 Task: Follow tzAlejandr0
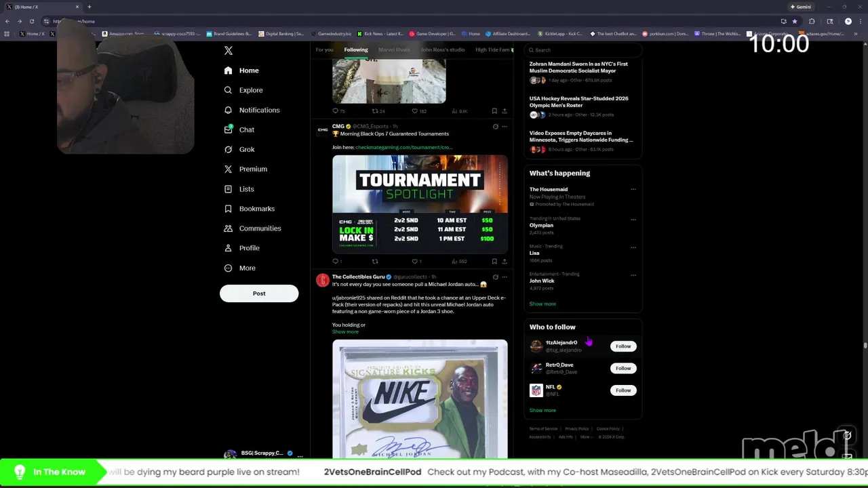pyautogui.click(x=623, y=346)
